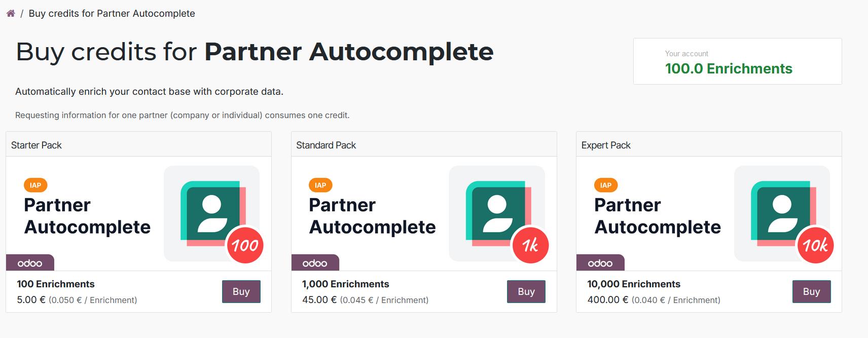868x338 pixels.
Task: Buy the 10,000 Enrichments Expert Pack
Action: pos(812,292)
